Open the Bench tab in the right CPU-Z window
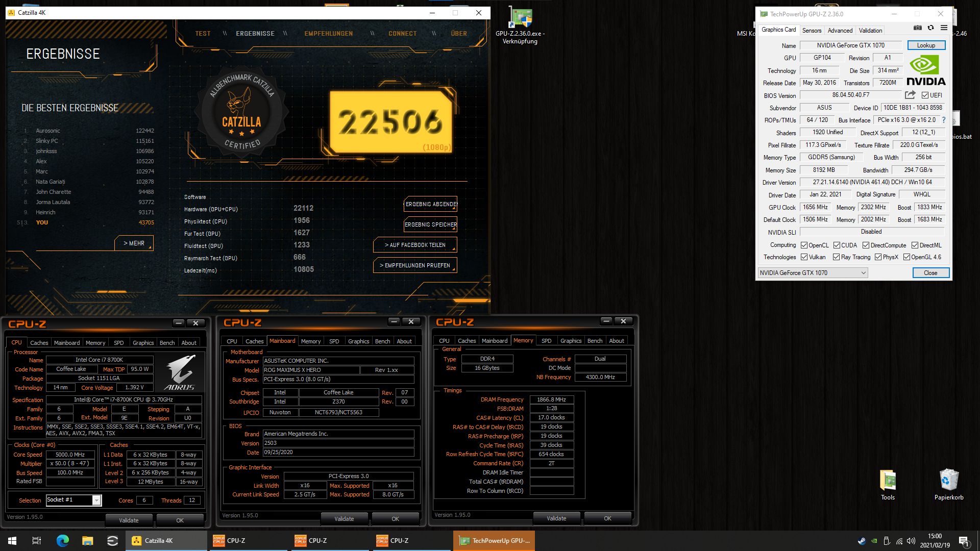980x551 pixels. coord(595,341)
